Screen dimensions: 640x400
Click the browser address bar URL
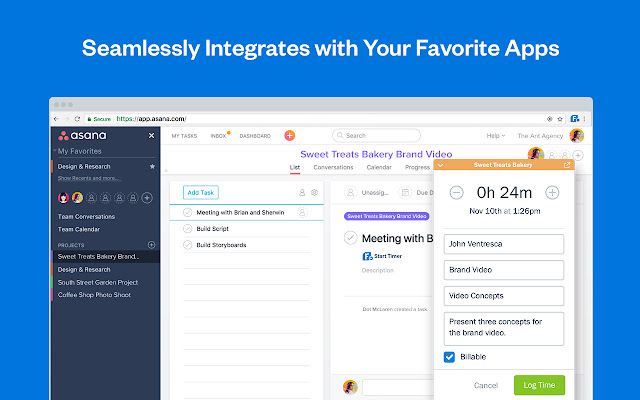click(x=151, y=119)
